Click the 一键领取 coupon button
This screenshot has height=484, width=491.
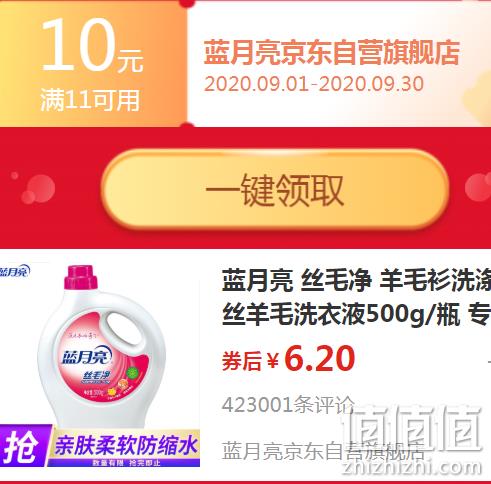click(275, 190)
